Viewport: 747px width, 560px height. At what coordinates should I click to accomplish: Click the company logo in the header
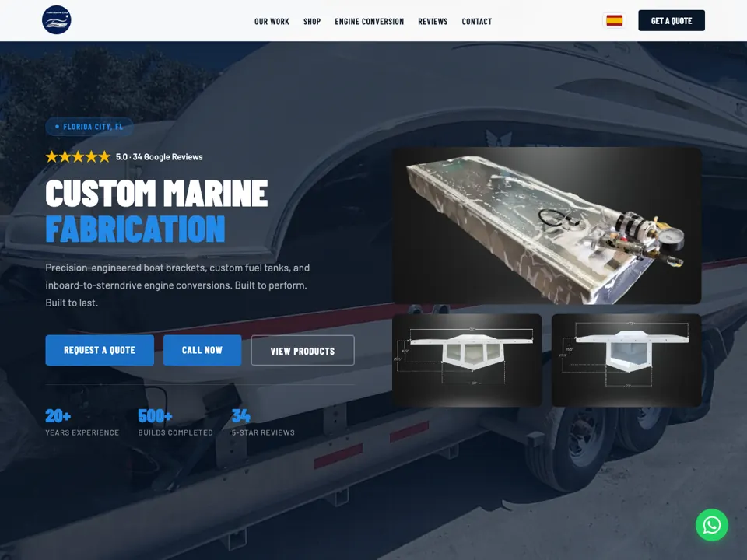(57, 20)
